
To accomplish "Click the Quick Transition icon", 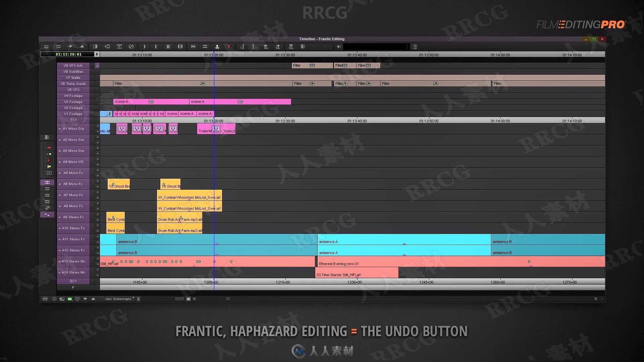I will point(95,47).
